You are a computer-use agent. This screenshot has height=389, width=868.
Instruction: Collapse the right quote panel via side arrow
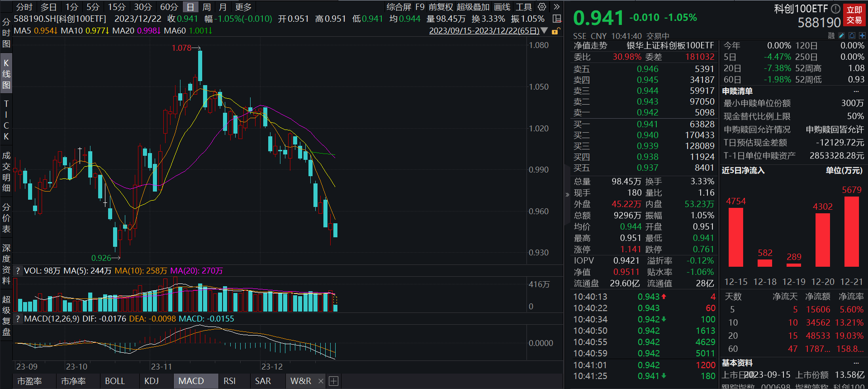567,195
